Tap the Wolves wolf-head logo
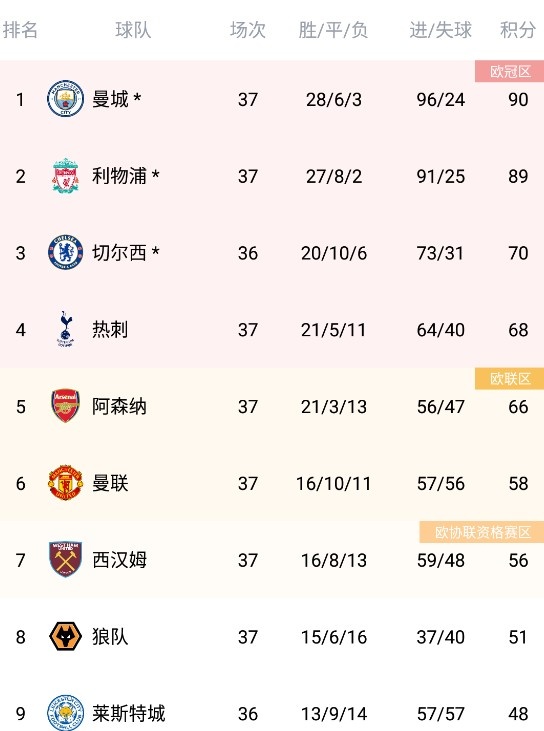544x731 pixels. [65, 636]
